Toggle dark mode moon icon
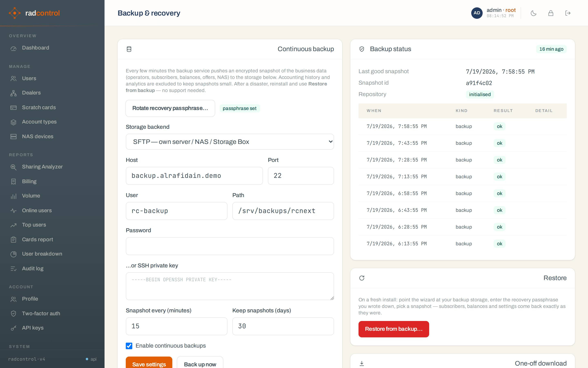Viewport: 588px width, 368px height. click(533, 13)
